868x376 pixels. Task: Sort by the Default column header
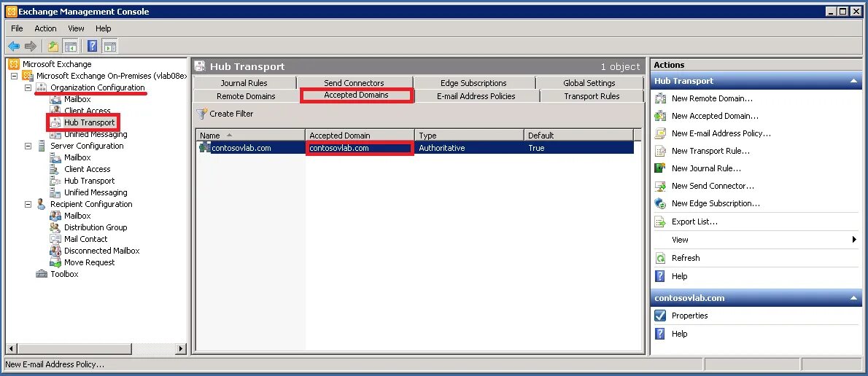[578, 136]
